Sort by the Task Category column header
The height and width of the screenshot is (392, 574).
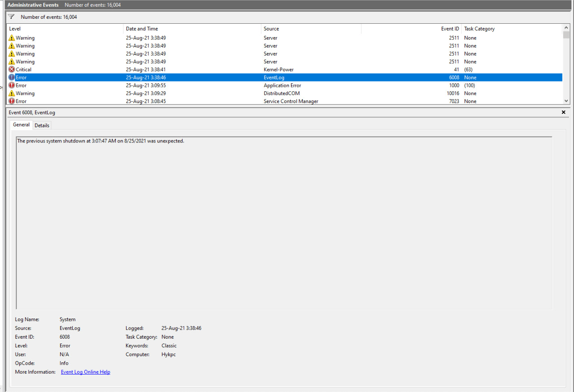pyautogui.click(x=512, y=29)
